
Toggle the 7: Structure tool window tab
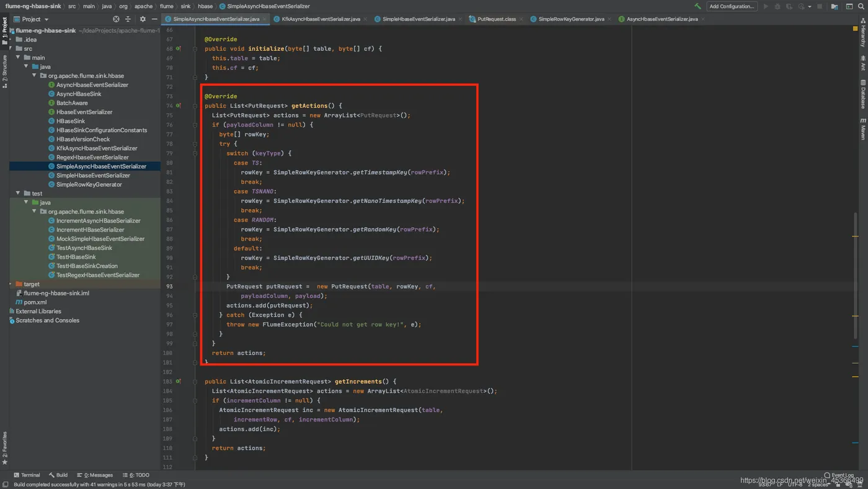(4, 71)
